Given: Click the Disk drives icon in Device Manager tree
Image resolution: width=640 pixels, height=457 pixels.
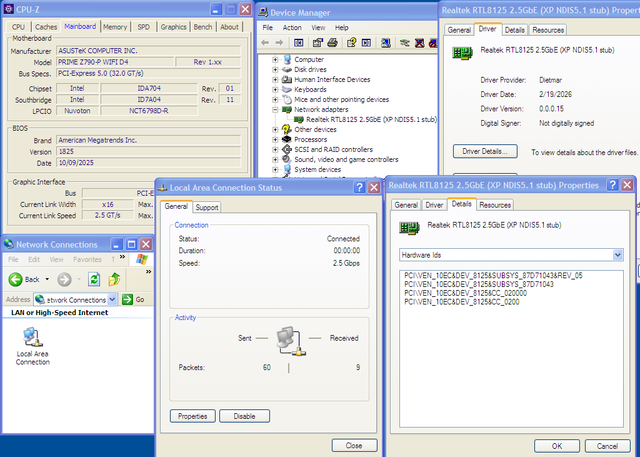Looking at the screenshot, I should click(x=287, y=69).
